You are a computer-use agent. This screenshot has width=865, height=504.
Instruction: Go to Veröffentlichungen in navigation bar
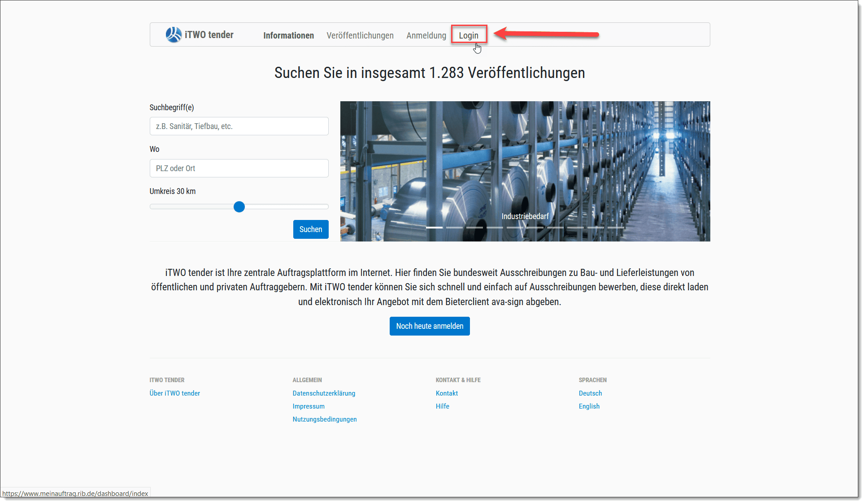(x=360, y=35)
